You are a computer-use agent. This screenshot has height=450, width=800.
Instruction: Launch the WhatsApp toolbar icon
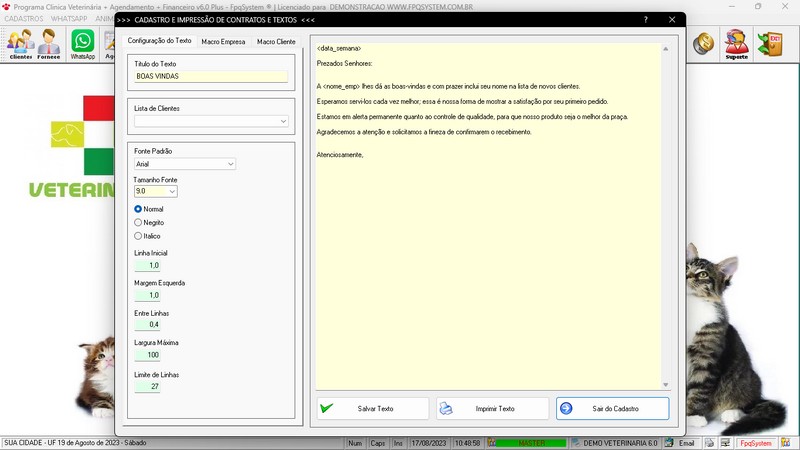[x=82, y=43]
